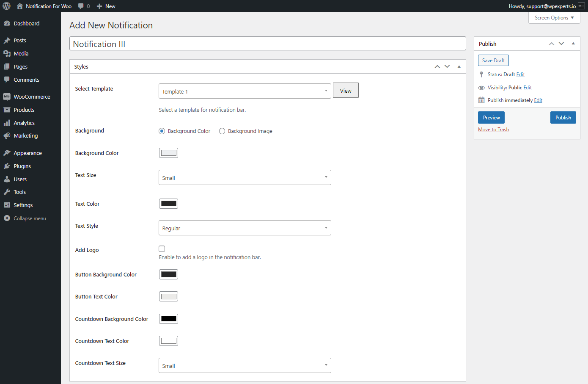Expand the Screen Options panel
Viewport: 588px width, 384px height.
click(554, 18)
